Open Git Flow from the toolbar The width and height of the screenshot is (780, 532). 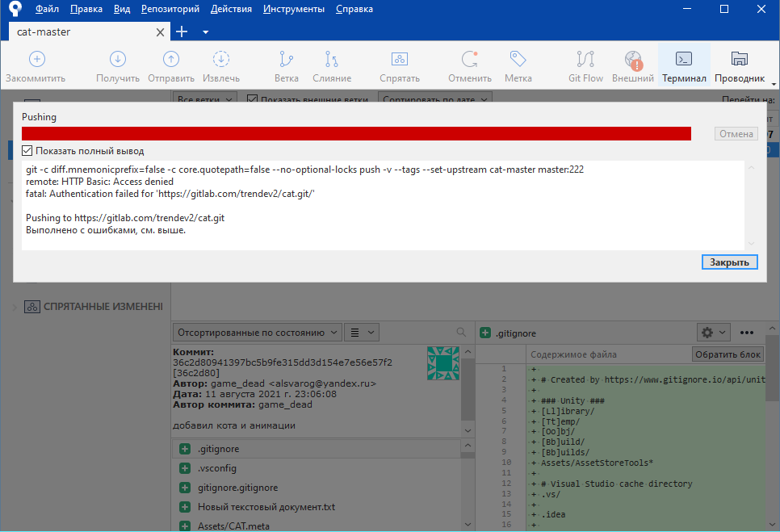[585, 60]
